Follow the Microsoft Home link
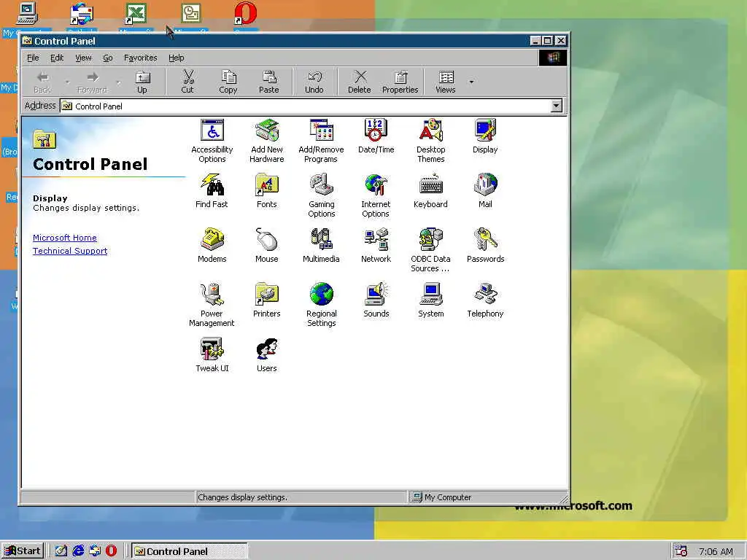The width and height of the screenshot is (747, 560). [65, 238]
